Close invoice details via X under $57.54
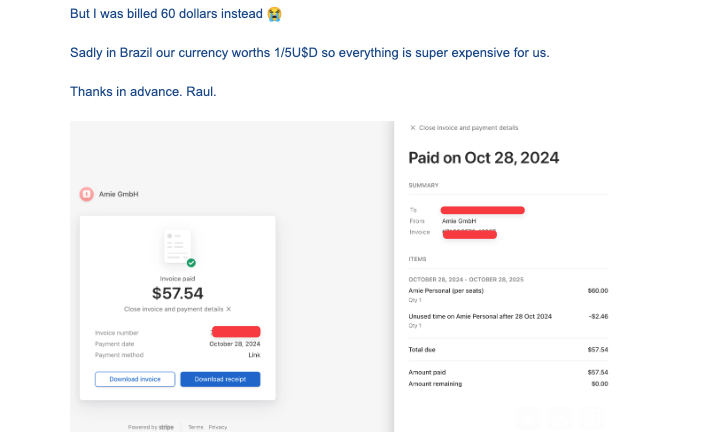This screenshot has height=432, width=706. [x=229, y=309]
